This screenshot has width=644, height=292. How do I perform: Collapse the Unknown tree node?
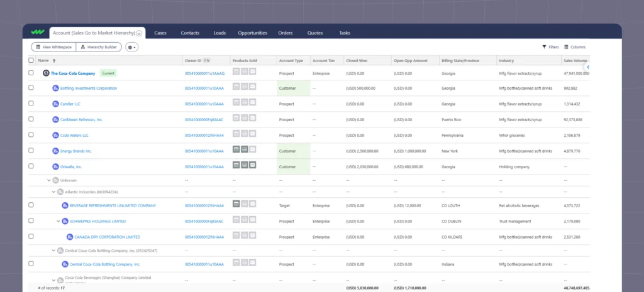(49, 180)
